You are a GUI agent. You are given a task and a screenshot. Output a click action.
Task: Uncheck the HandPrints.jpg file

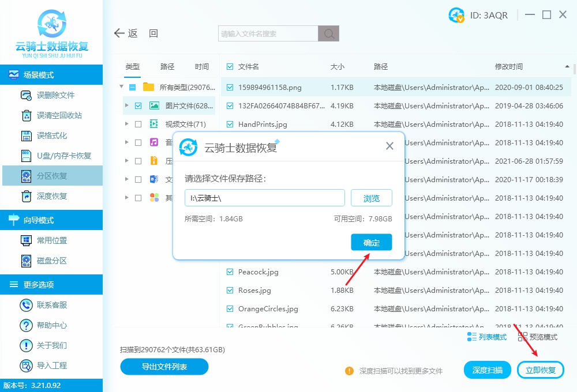(x=228, y=124)
